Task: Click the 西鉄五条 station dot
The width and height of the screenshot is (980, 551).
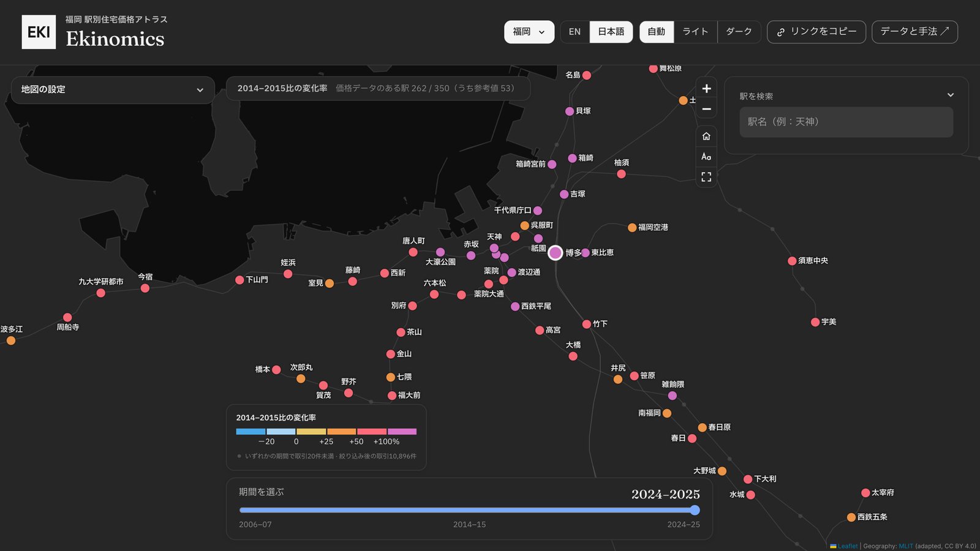Action: click(851, 517)
